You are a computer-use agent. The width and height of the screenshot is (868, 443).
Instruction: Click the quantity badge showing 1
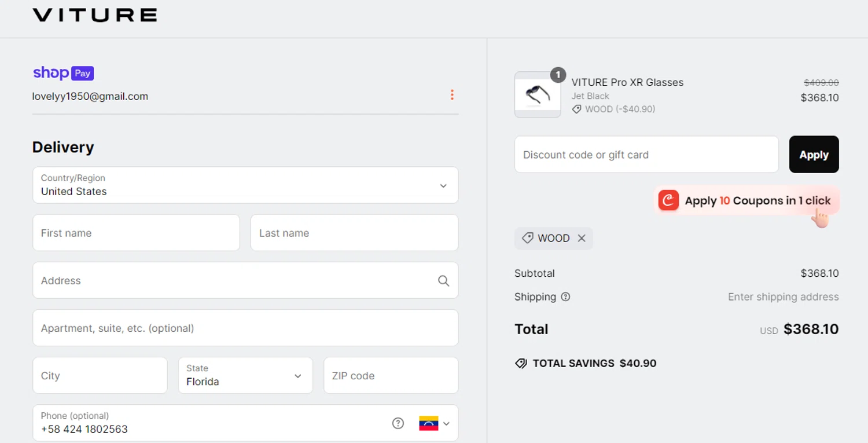click(558, 75)
